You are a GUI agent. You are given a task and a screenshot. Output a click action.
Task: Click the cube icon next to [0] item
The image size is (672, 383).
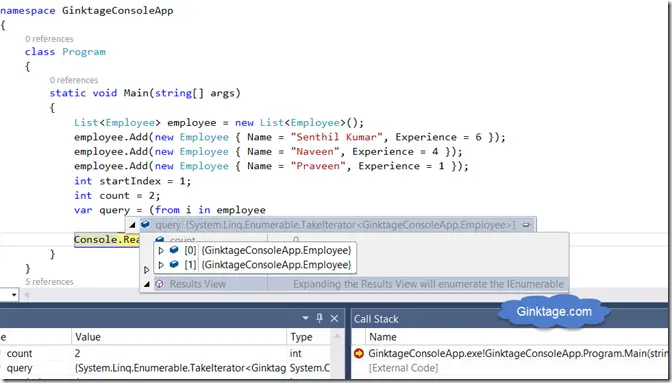point(174,250)
